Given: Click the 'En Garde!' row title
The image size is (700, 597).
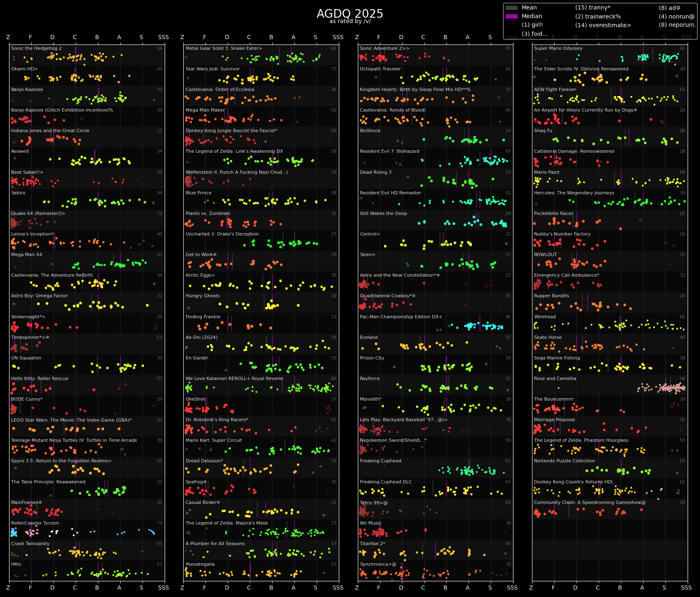Looking at the screenshot, I should point(197,358).
